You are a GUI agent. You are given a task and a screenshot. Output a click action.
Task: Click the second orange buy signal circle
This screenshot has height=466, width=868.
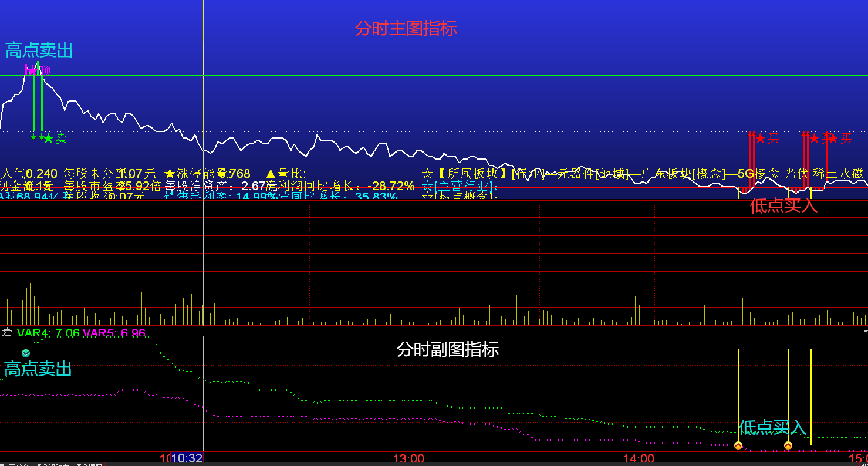pos(788,445)
